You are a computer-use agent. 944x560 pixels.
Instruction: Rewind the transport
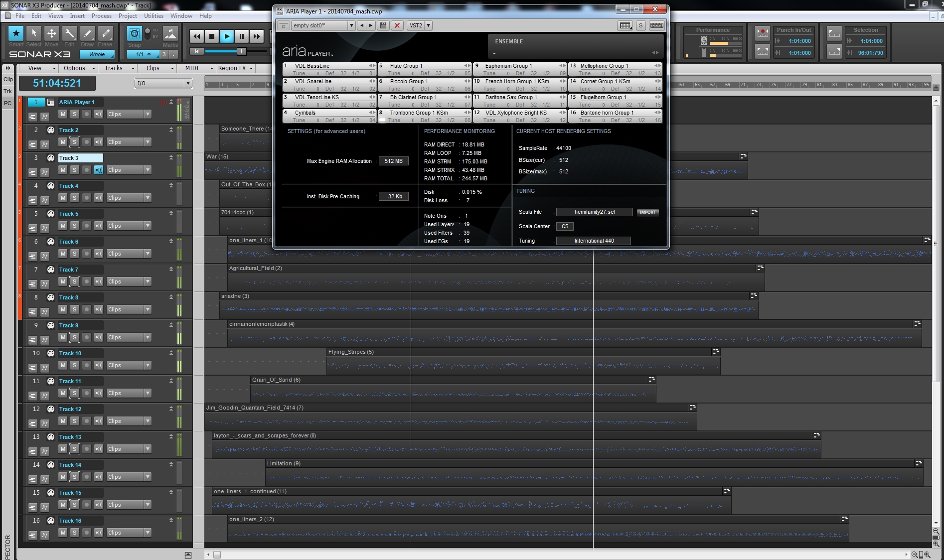[197, 36]
